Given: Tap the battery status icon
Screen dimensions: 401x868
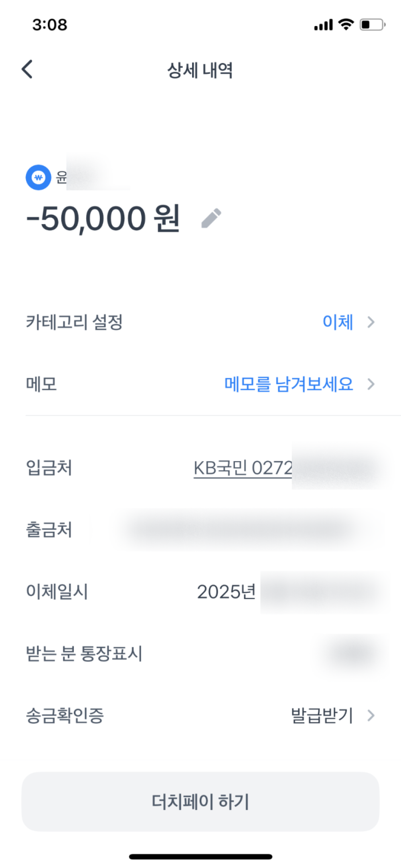Looking at the screenshot, I should pyautogui.click(x=372, y=25).
